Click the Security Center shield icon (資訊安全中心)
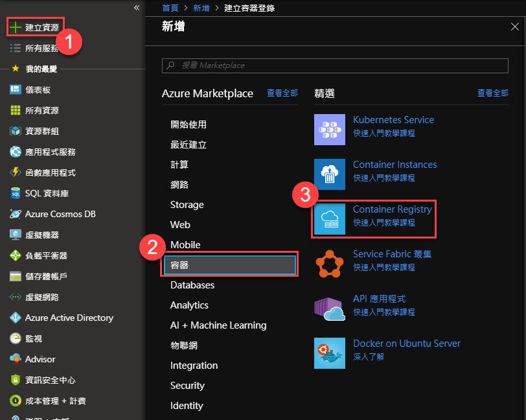 (x=16, y=380)
